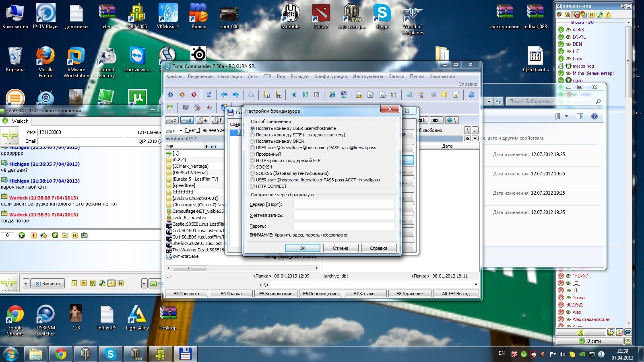Select the SOCKS4 connection method
Screen dimensions: 644x362
pyautogui.click(x=252, y=167)
